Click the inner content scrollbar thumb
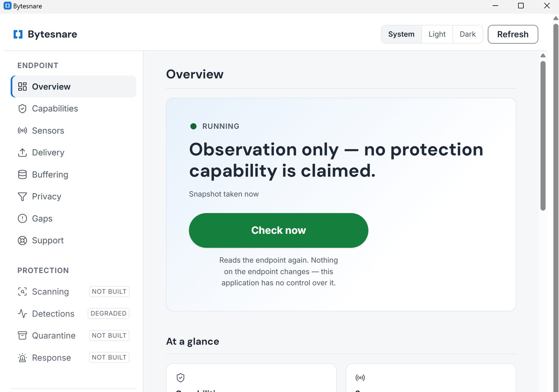559x392 pixels. 543,136
